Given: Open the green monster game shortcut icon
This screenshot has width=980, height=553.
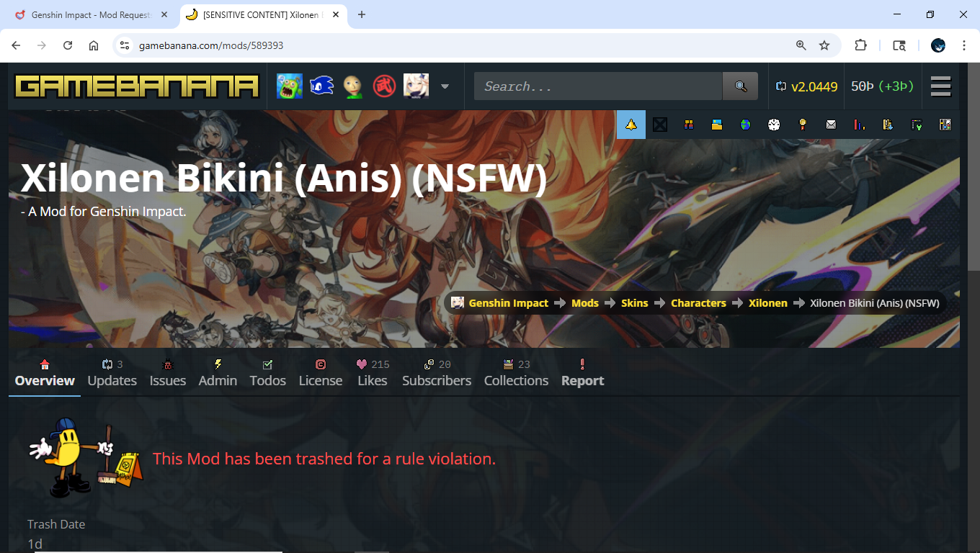Looking at the screenshot, I should pos(290,86).
